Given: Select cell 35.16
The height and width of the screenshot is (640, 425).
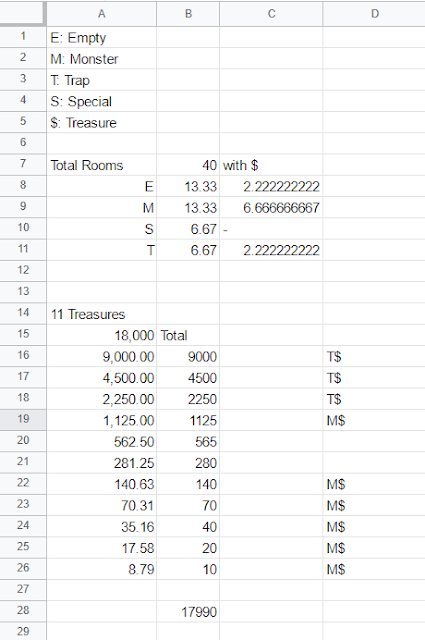Looking at the screenshot, I should coord(102,526).
